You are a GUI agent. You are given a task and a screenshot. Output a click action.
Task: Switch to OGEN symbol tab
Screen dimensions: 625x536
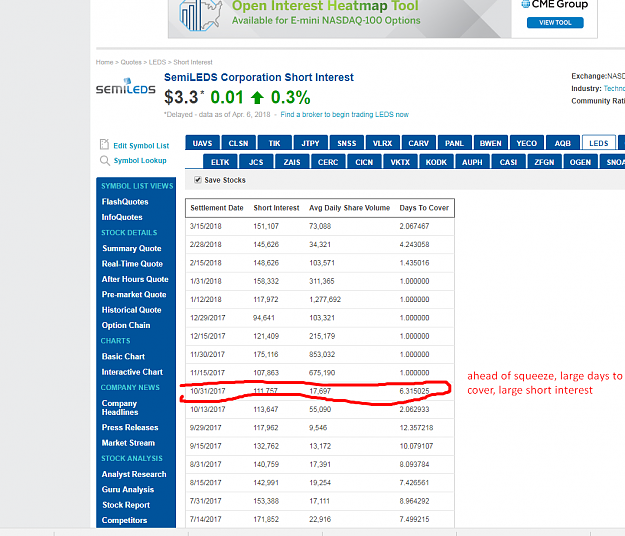[x=580, y=162]
